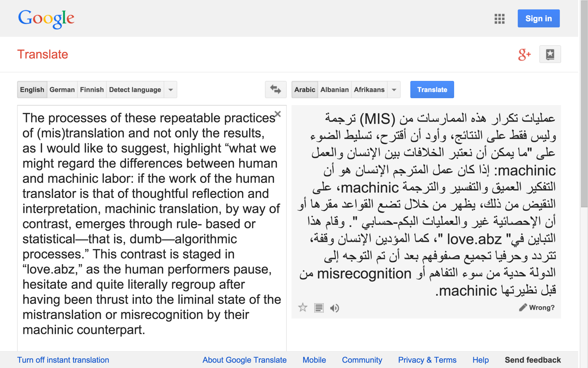The image size is (588, 368).
Task: Star the translation to save it
Action: pyautogui.click(x=303, y=308)
